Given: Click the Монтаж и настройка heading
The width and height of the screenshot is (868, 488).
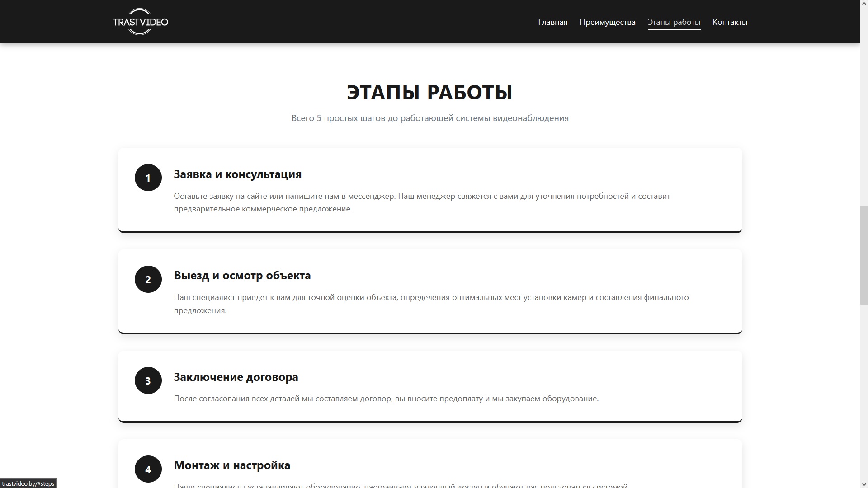Looking at the screenshot, I should point(232,465).
